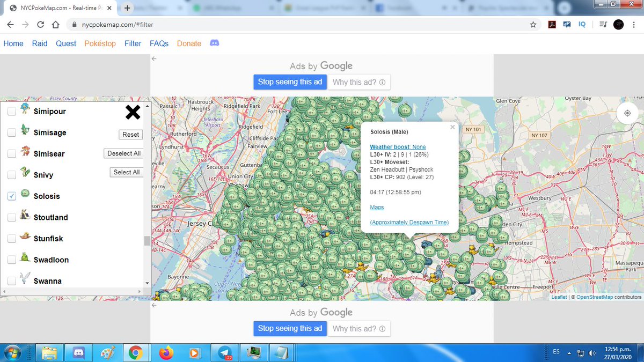Click Stop seeing this ad in the top ad
644x362 pixels.
click(x=290, y=82)
